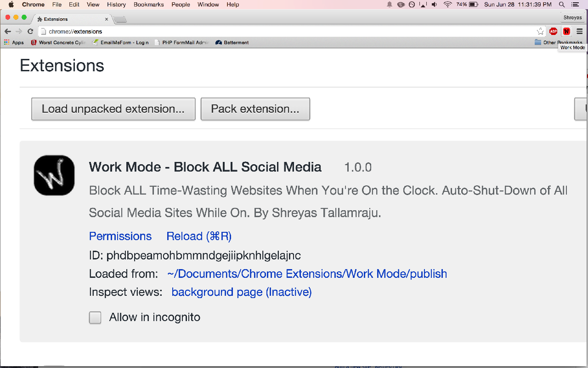This screenshot has width=588, height=368.
Task: Reload the page using the refresh icon
Action: pos(30,31)
